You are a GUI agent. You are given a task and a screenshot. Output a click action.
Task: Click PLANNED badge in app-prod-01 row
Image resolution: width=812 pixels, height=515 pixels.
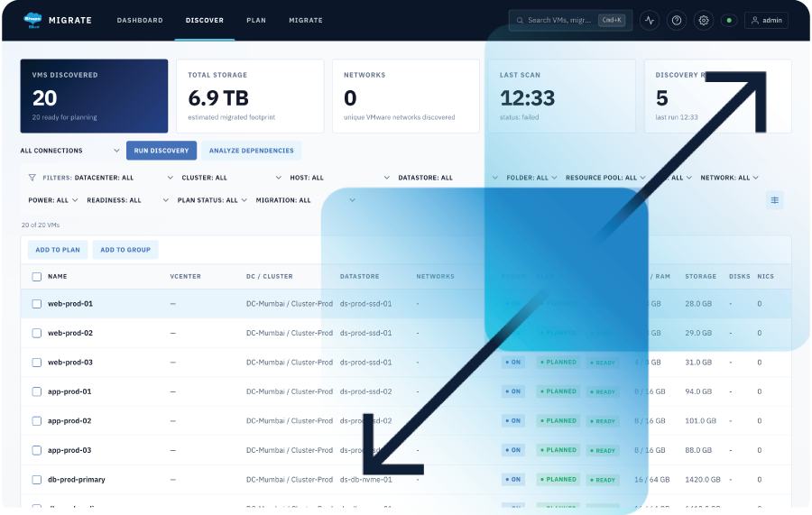pyautogui.click(x=558, y=391)
